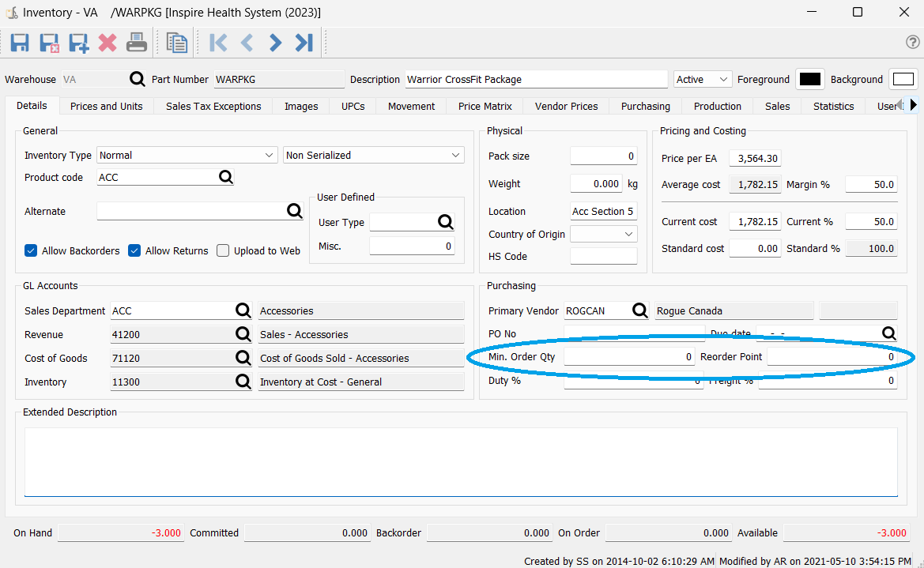Pick the Background color swatch
This screenshot has width=924, height=568.
(903, 79)
